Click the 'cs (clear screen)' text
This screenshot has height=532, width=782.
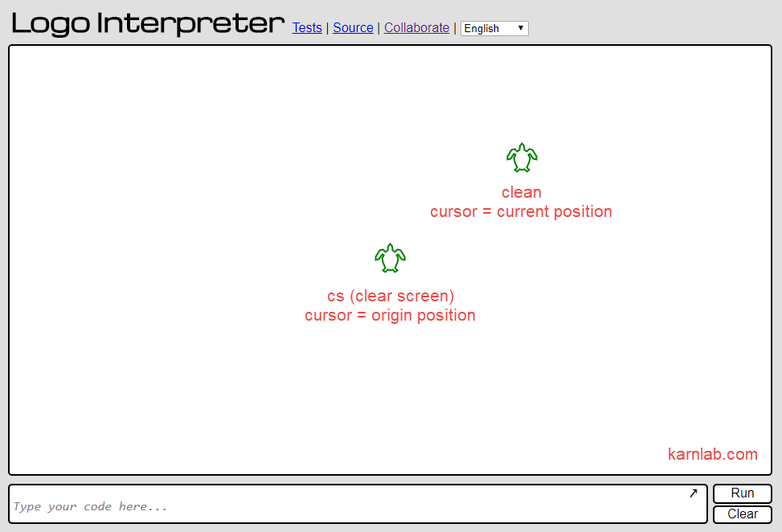click(391, 297)
